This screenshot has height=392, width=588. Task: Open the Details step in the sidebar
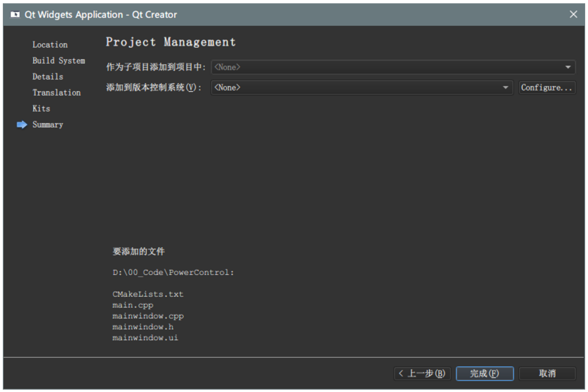(x=47, y=77)
